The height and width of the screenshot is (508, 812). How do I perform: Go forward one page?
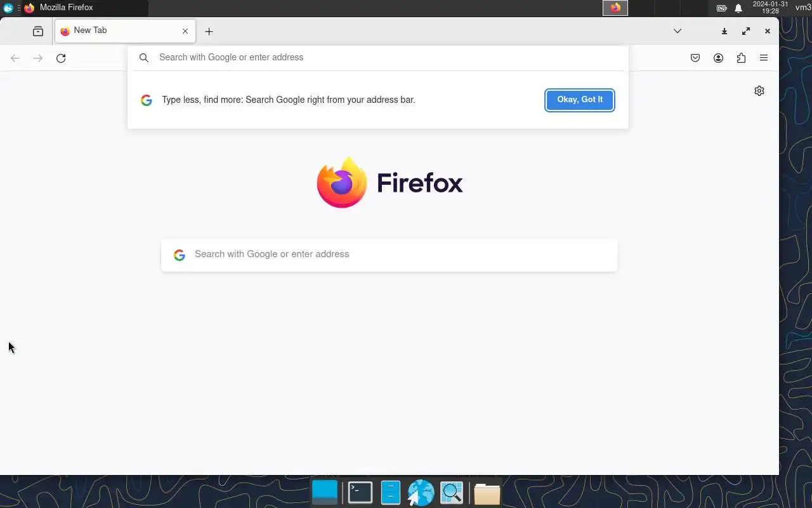[38, 58]
